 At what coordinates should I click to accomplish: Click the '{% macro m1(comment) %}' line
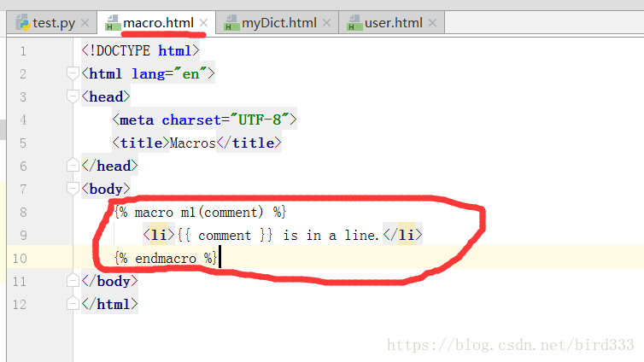(200, 213)
